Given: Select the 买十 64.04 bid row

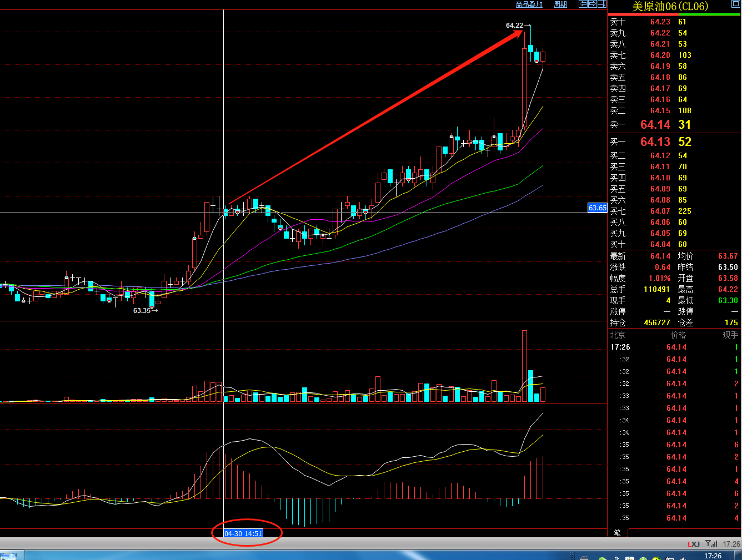Looking at the screenshot, I should point(674,244).
